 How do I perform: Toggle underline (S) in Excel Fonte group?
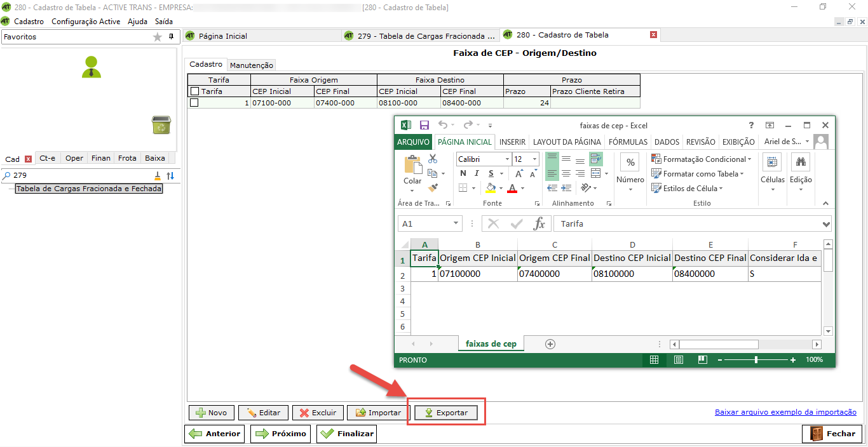click(x=491, y=173)
